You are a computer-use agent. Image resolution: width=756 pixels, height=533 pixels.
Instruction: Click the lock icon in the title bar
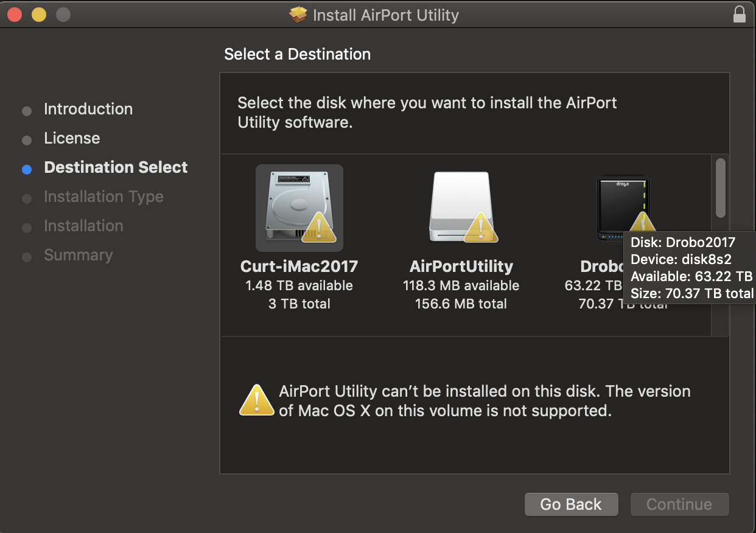(740, 15)
